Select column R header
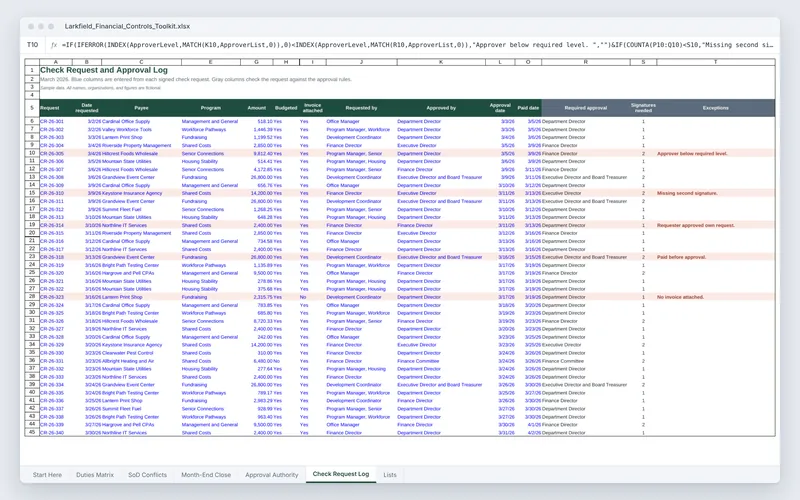Screen dimensions: 800x500 (586, 62)
